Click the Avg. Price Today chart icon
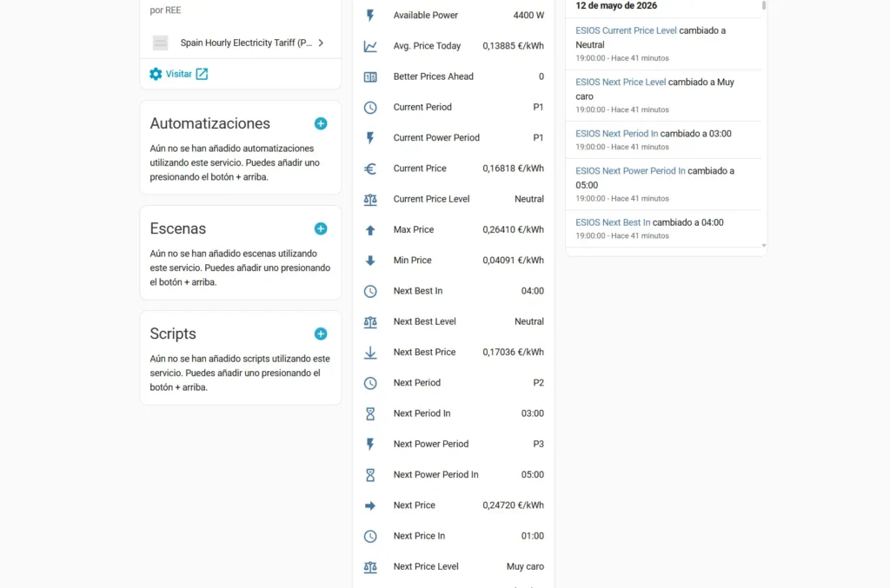 click(x=370, y=46)
